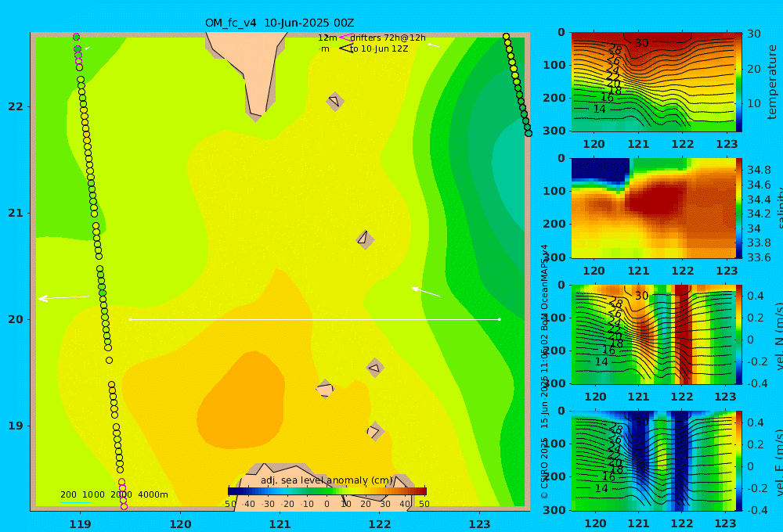The image size is (783, 532).
Task: Click the top drifter circle on the east track
Action: tap(506, 37)
